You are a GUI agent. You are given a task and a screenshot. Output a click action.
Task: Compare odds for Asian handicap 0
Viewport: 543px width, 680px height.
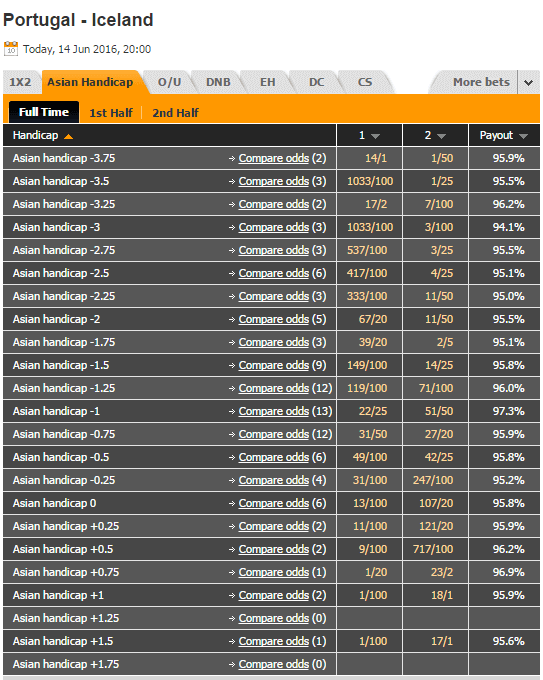(274, 503)
